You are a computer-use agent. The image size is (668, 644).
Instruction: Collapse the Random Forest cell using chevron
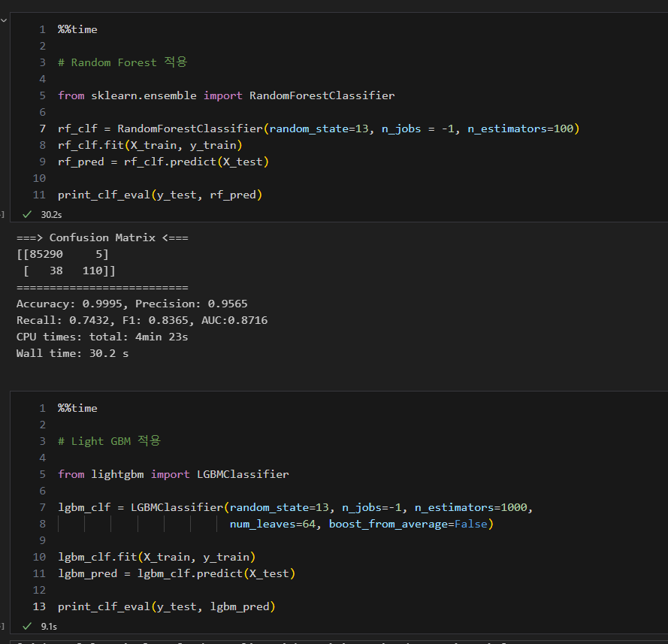(x=4, y=20)
